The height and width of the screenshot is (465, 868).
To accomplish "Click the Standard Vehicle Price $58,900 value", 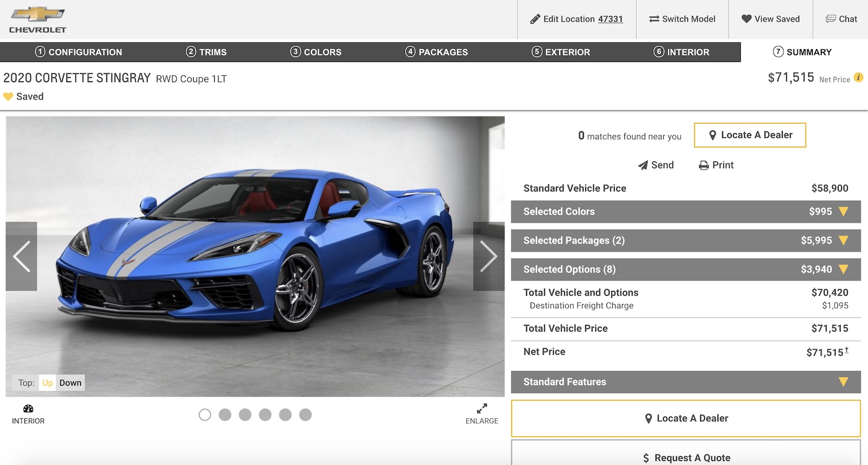I will [830, 189].
